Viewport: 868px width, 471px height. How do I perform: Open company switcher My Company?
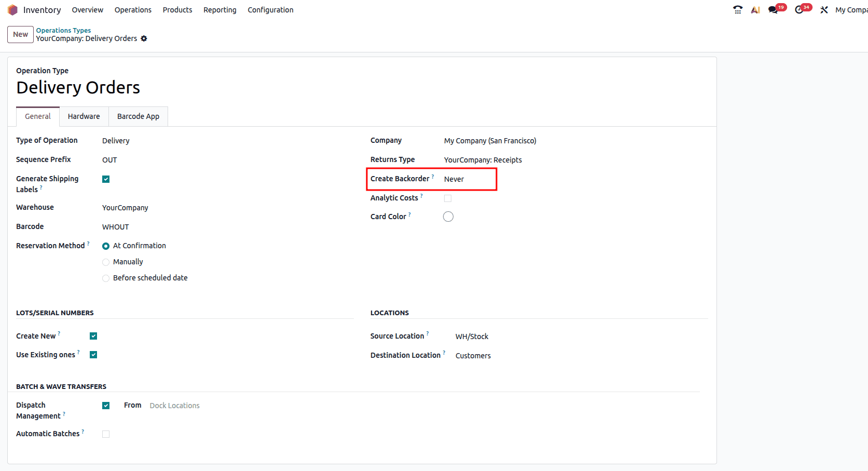click(851, 10)
